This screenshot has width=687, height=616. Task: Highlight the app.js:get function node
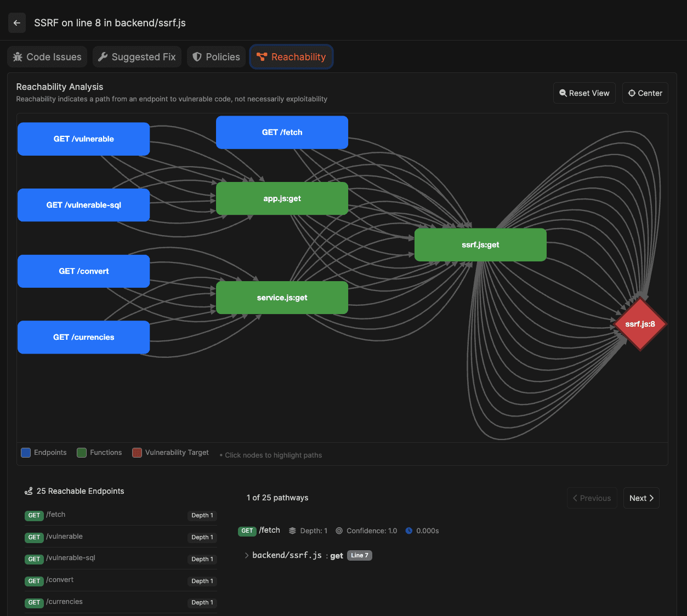pyautogui.click(x=282, y=198)
